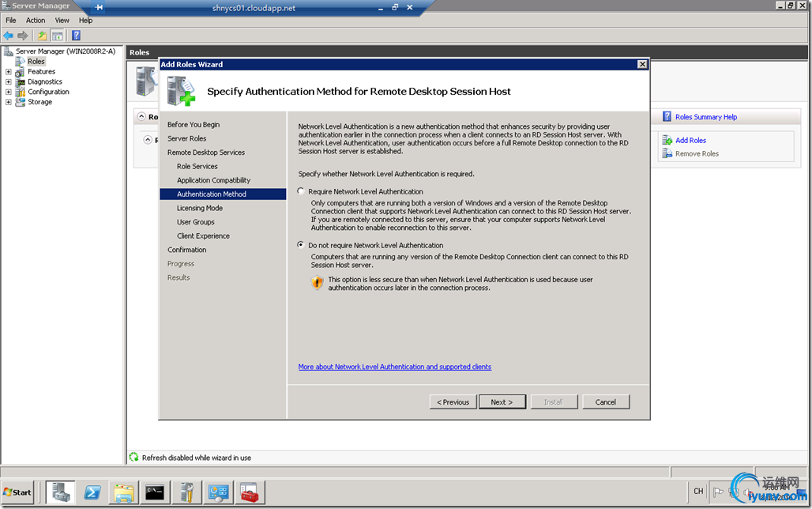Click the server-with-wrench taskbar icon
Screen dimensions: 812x509
tap(186, 492)
